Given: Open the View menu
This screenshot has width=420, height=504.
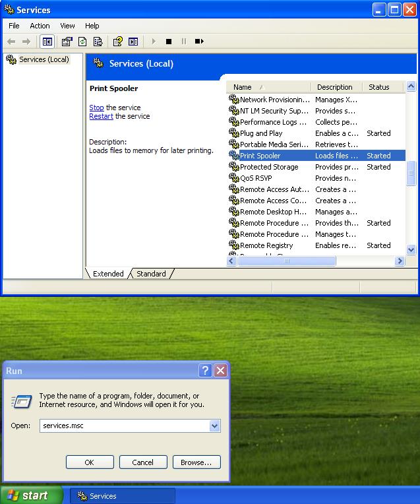Looking at the screenshot, I should 67,26.
